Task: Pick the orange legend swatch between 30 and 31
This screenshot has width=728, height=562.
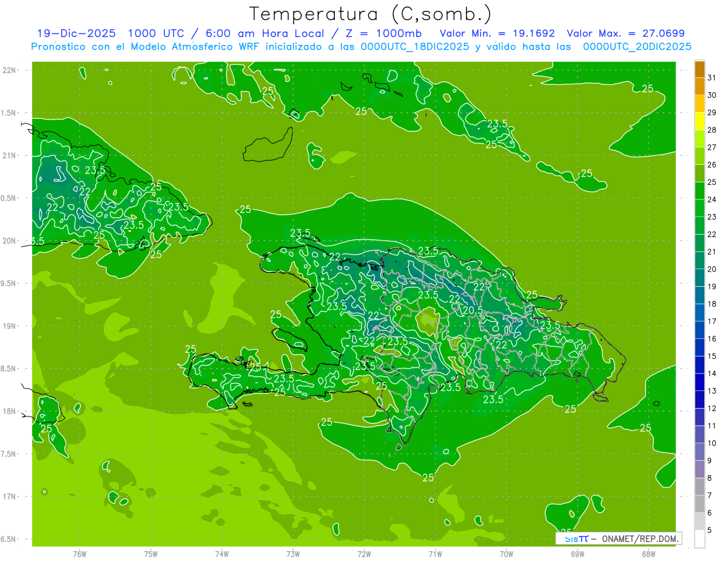Action: tap(699, 87)
